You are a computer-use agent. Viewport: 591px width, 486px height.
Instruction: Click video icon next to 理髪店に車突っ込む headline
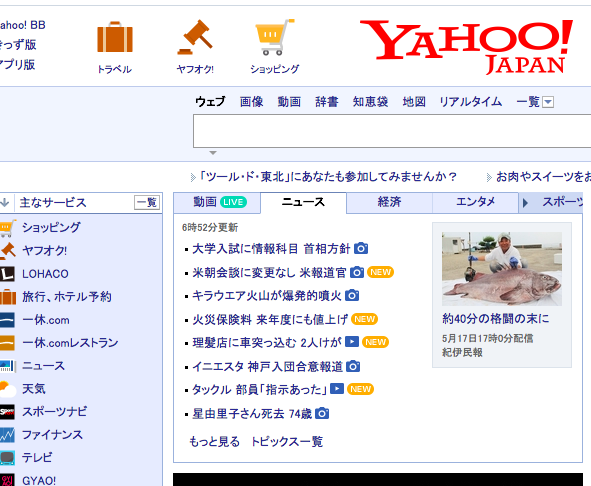coord(352,342)
